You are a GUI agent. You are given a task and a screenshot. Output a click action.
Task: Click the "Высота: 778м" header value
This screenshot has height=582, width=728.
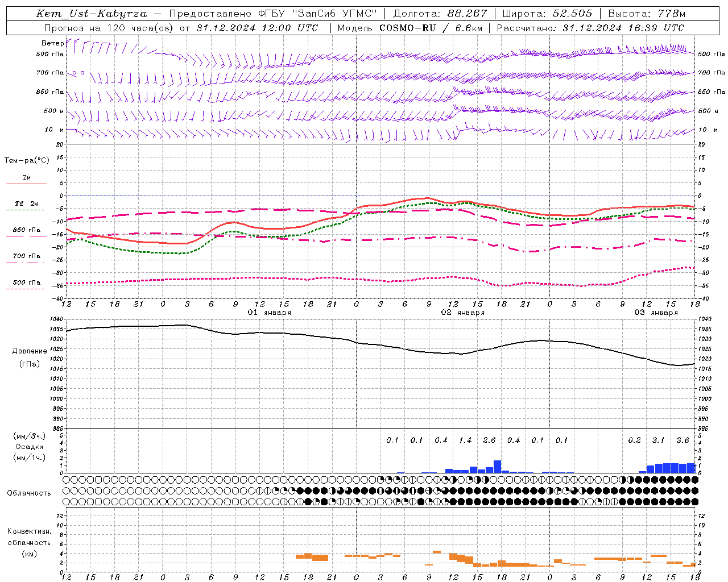647,14
